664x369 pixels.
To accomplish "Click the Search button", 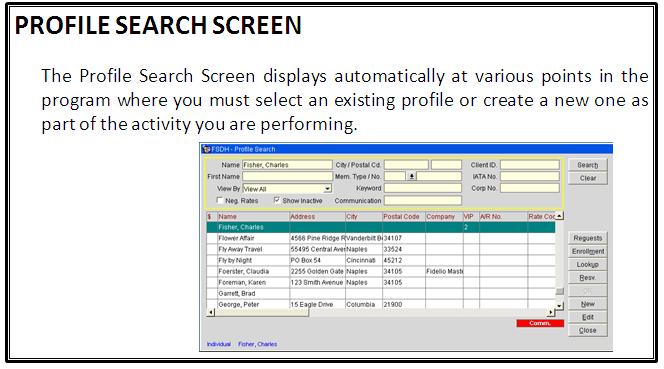I will 587,165.
